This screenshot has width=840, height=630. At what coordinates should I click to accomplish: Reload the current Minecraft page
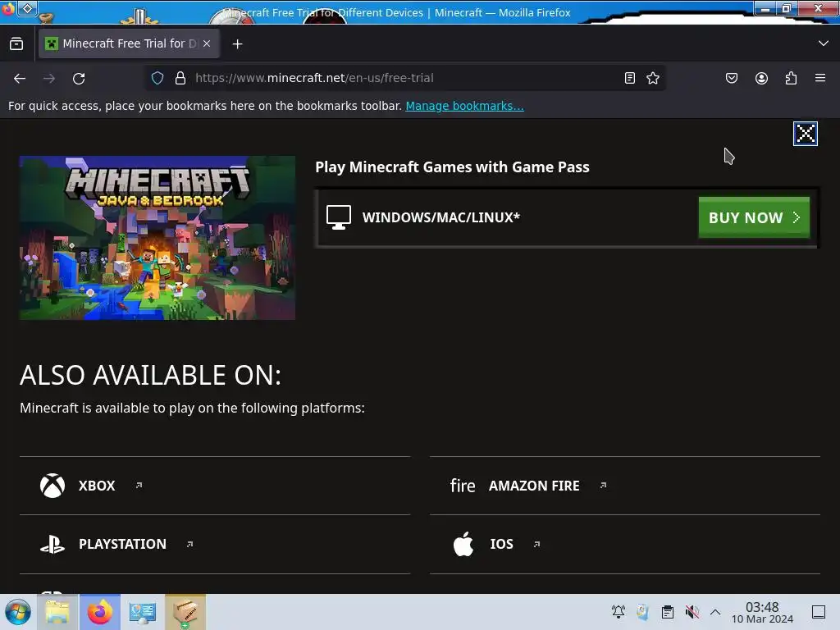pyautogui.click(x=79, y=78)
